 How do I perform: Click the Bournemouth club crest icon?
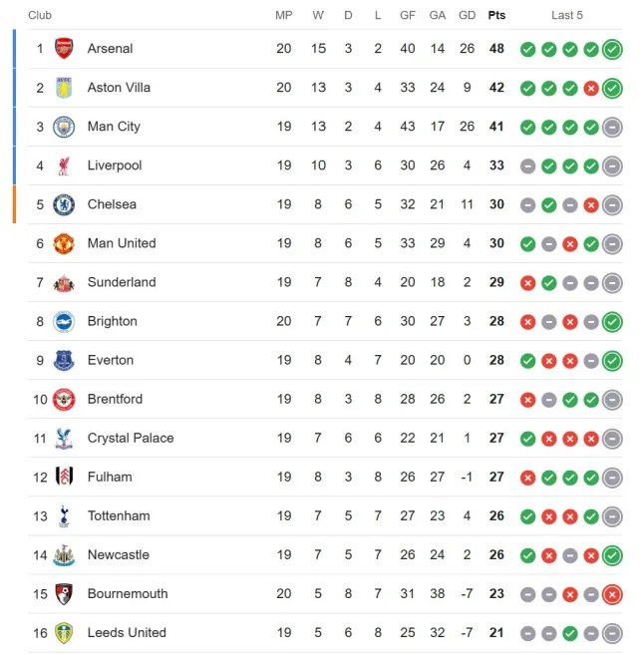point(64,594)
